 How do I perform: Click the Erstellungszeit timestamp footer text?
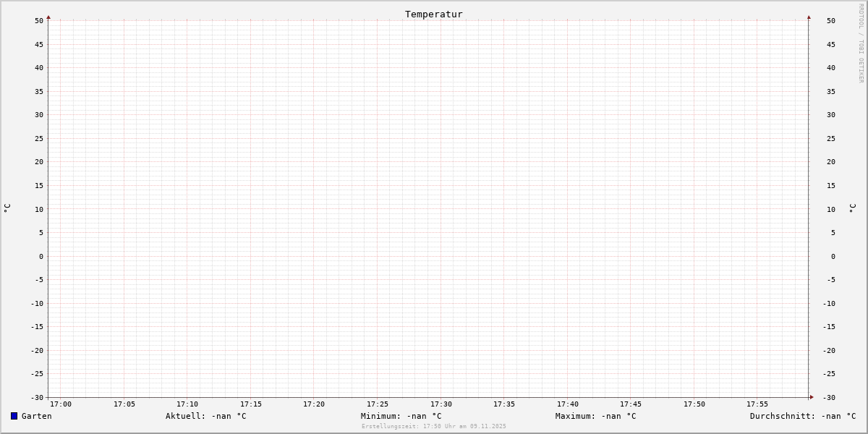(434, 426)
